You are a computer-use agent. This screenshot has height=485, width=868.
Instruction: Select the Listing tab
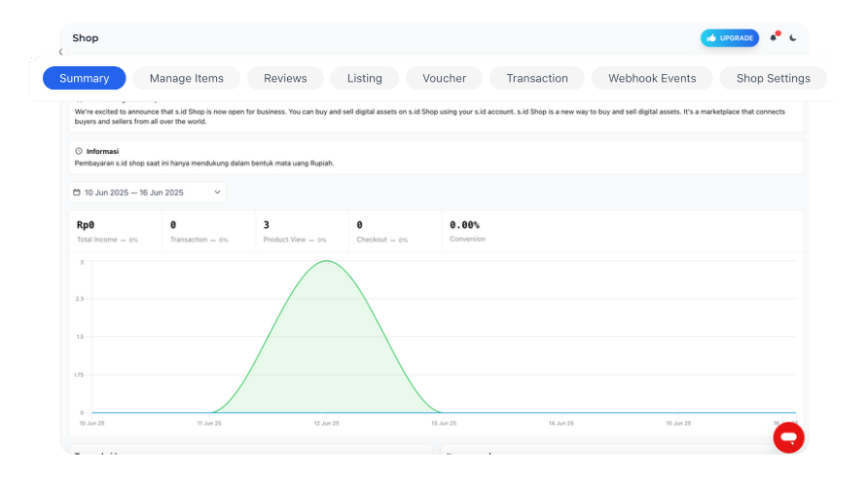point(365,78)
